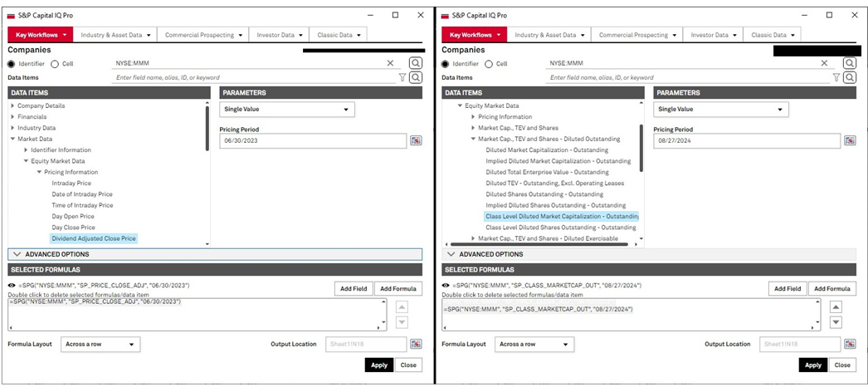Open Key Workflows menu in left window
This screenshot has height=392, width=868.
click(x=41, y=35)
